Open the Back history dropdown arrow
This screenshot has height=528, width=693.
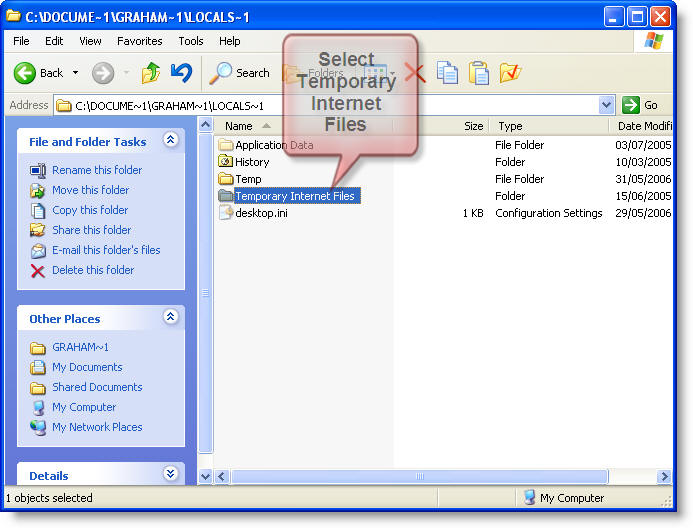76,73
